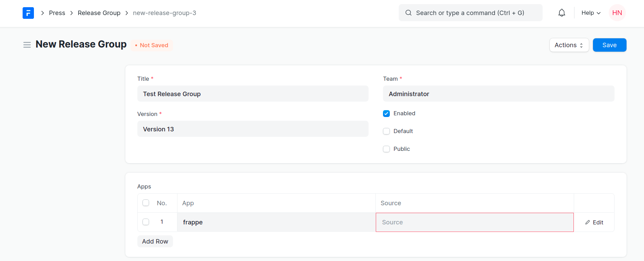Navigate to Press breadcrumb
Screen dimensions: 644x261
(x=57, y=13)
